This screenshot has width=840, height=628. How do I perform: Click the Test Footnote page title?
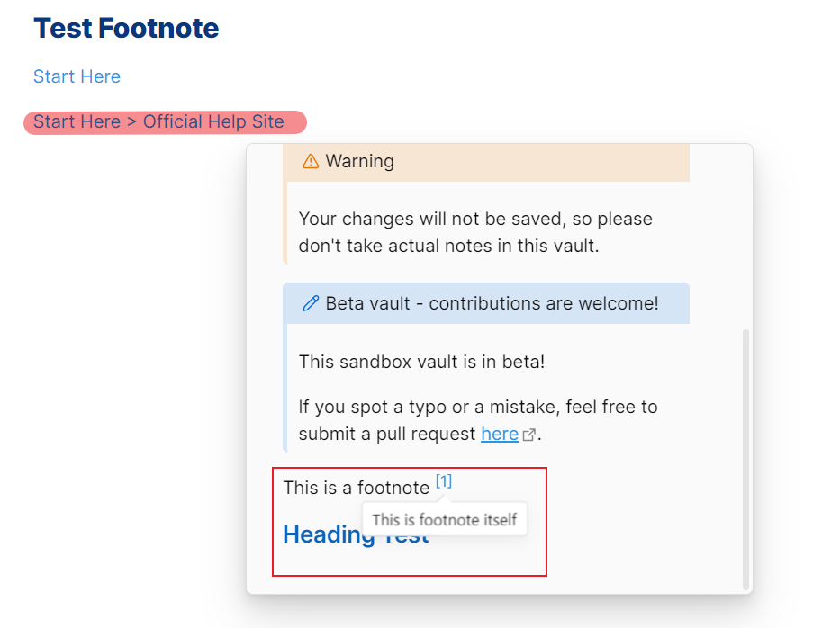coord(126,29)
